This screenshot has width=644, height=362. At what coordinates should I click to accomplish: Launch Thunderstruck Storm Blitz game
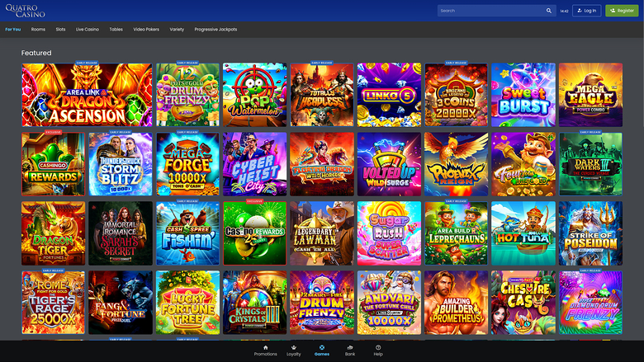coord(121,164)
